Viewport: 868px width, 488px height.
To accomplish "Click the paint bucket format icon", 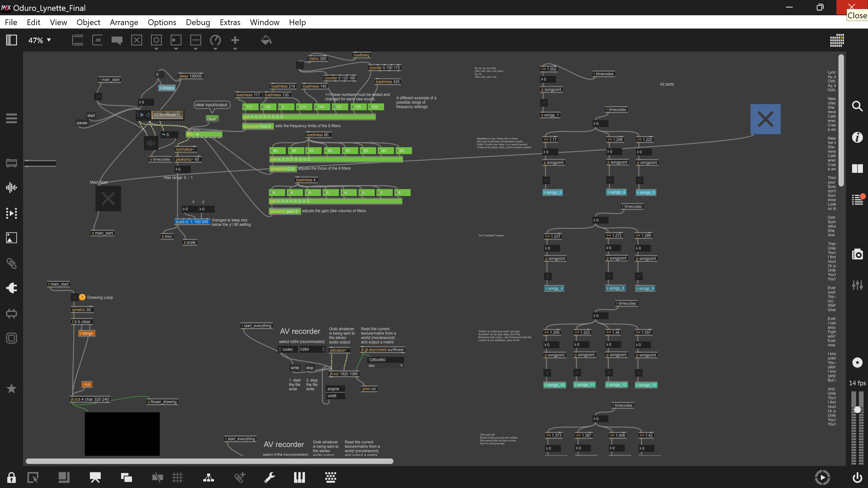I will [266, 40].
